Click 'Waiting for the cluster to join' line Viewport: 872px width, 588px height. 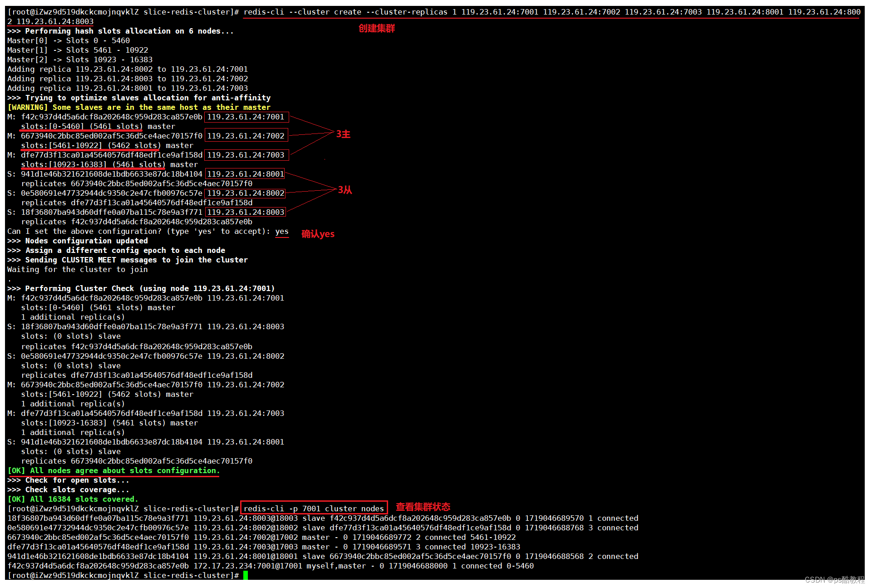coord(78,269)
